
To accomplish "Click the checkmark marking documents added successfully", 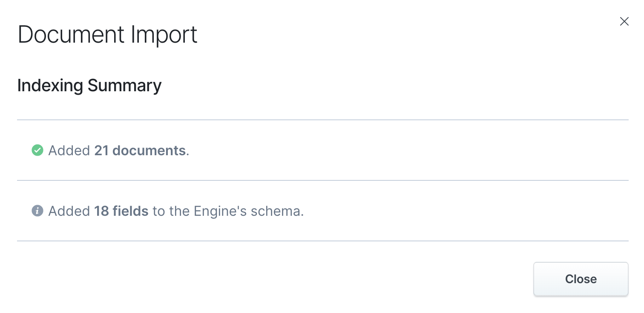I will [x=37, y=151].
